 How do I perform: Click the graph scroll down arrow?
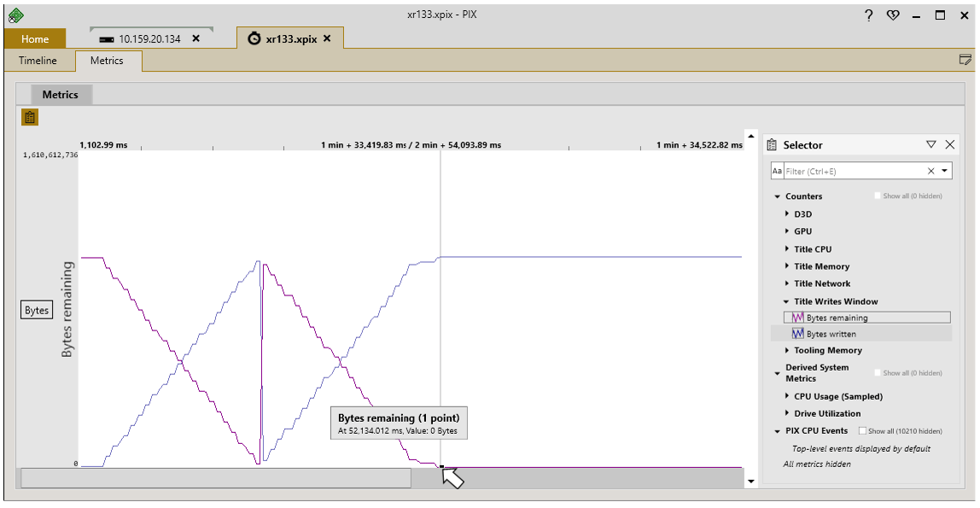[750, 482]
